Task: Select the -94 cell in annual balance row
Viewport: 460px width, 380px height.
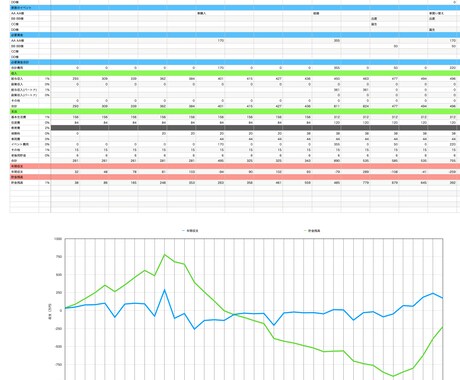Action: click(x=221, y=172)
